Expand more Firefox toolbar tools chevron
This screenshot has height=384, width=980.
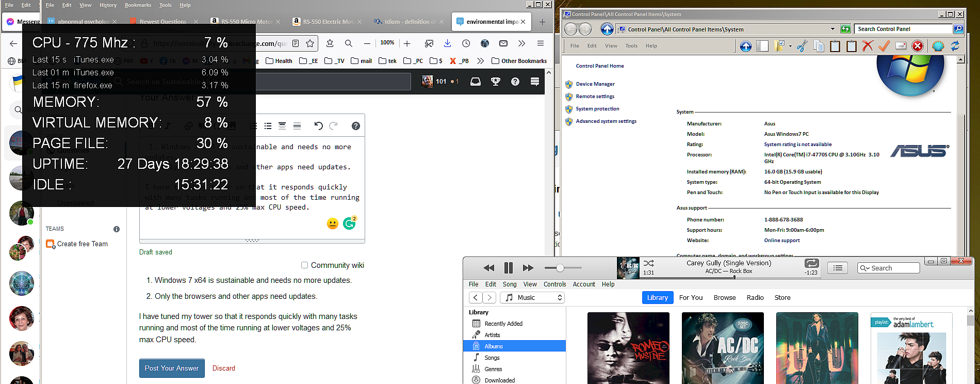(x=521, y=43)
